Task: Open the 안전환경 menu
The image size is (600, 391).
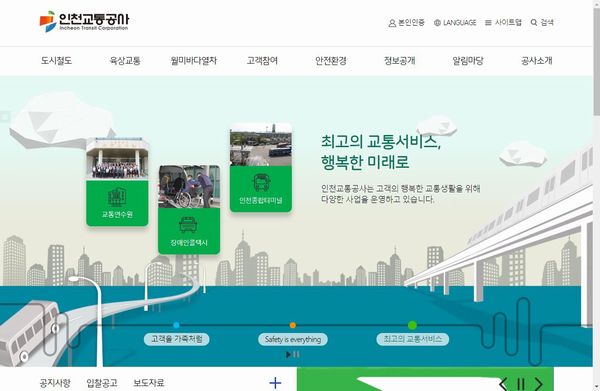Action: point(331,60)
